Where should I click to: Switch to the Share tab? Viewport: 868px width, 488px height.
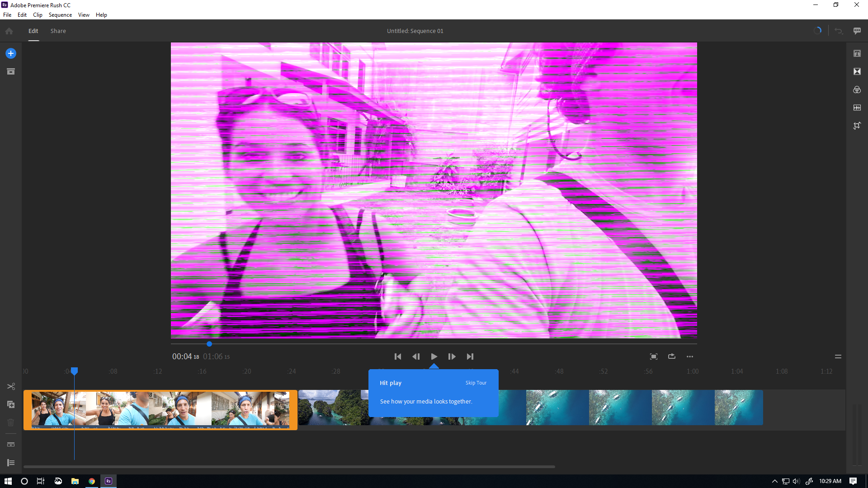pos(58,31)
